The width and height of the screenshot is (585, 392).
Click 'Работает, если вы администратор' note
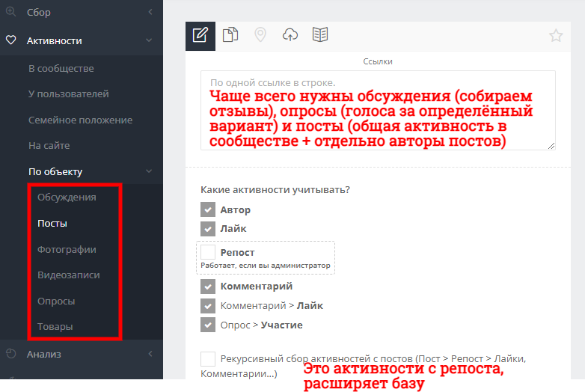pyautogui.click(x=266, y=265)
